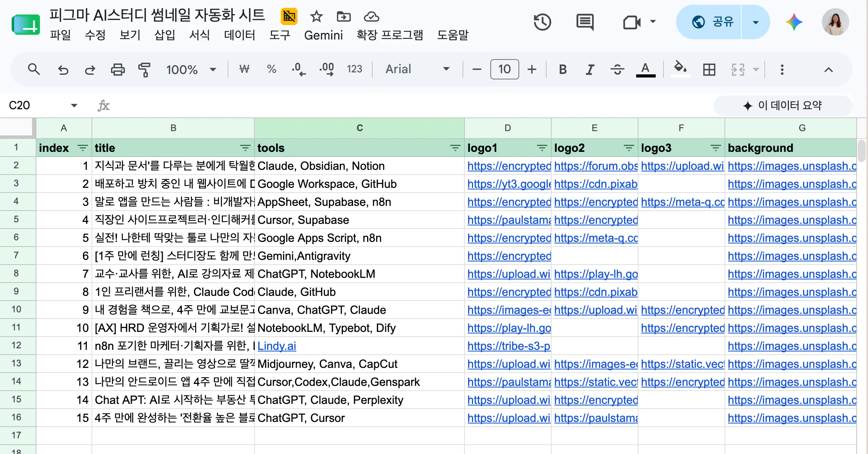Open Gemini sparkle assistant icon
This screenshot has width=868, height=454.
point(794,22)
